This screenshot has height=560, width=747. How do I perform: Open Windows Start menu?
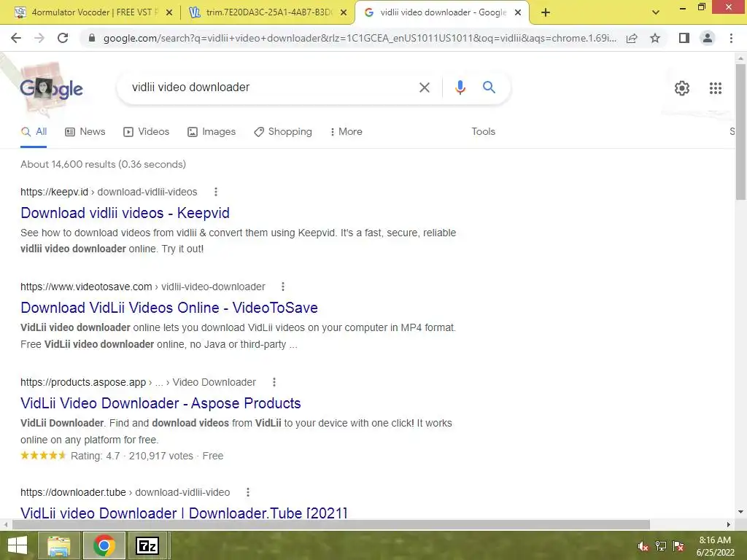pyautogui.click(x=18, y=545)
